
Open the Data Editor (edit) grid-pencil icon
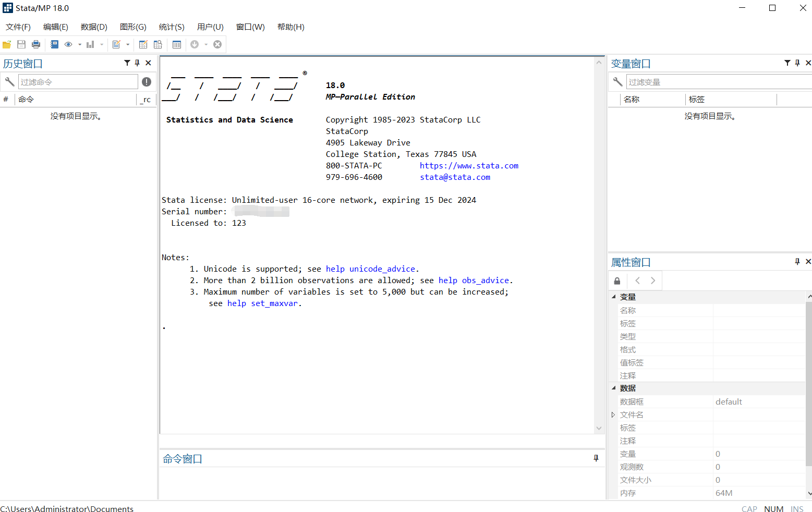coord(143,45)
